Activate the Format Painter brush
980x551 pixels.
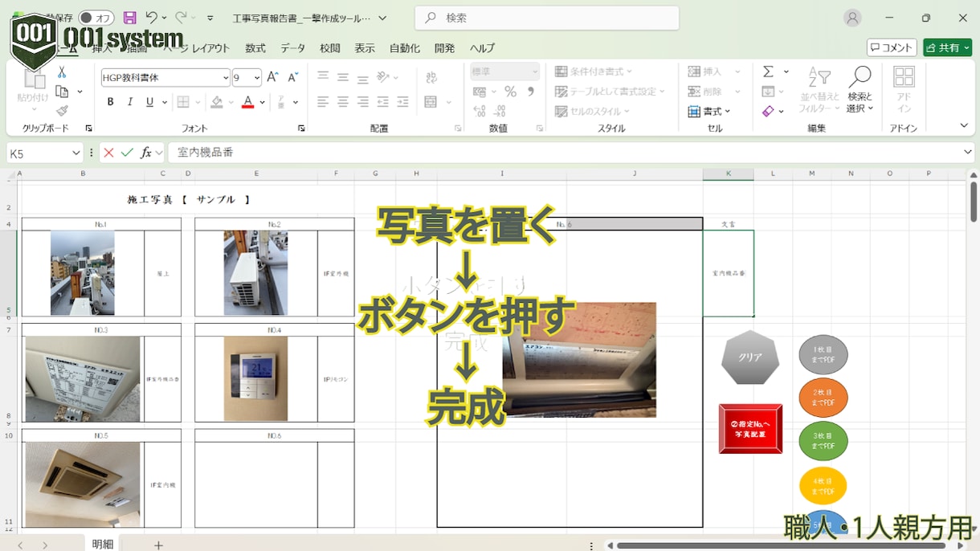pyautogui.click(x=62, y=111)
